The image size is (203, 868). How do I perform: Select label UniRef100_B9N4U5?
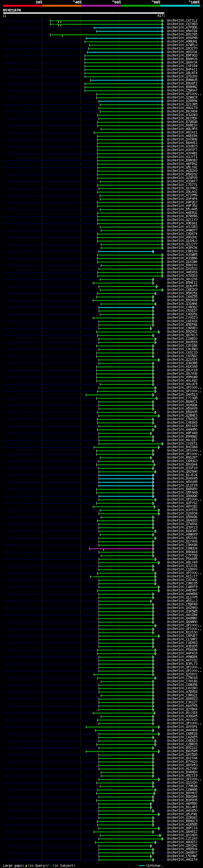click(182, 80)
